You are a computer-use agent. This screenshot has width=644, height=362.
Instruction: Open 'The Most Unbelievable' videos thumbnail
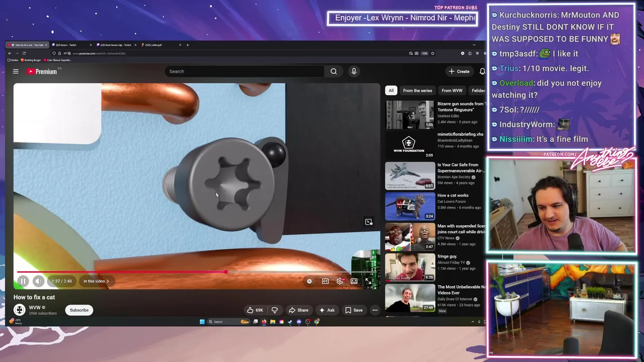[410, 298]
